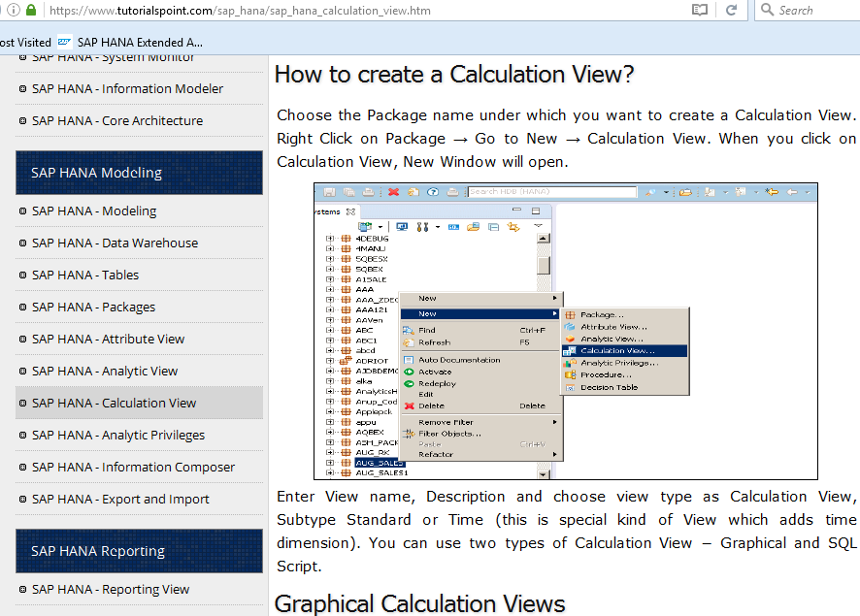The image size is (860, 616).
Task: Click the green padlock security icon
Action: pyautogui.click(x=31, y=10)
